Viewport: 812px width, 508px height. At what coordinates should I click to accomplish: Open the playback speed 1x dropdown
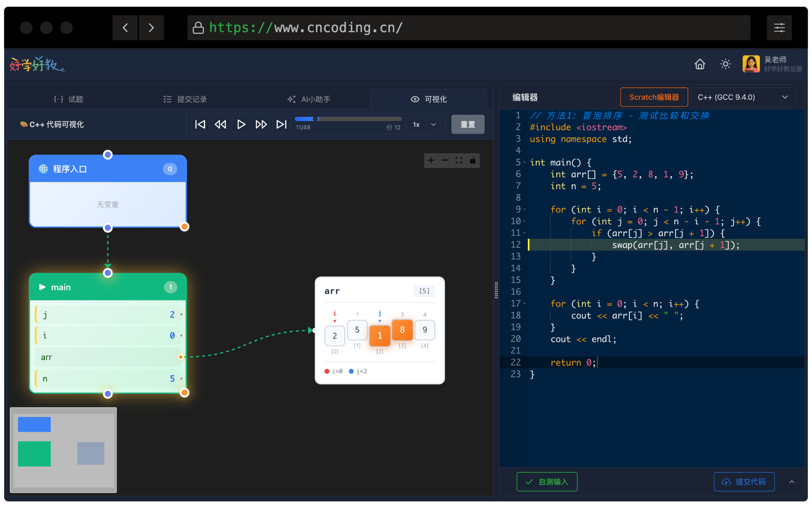pos(424,124)
